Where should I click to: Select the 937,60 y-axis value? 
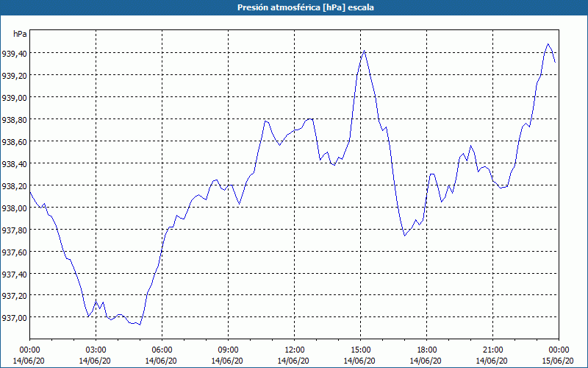point(14,252)
